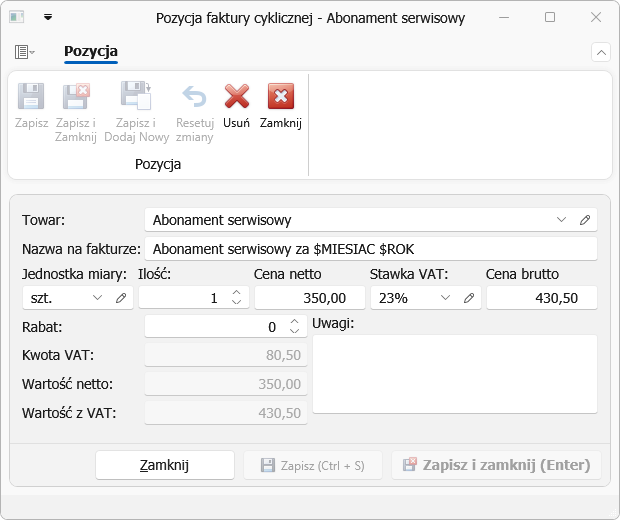Expand the Towar dropdown list
The width and height of the screenshot is (620, 520).
pos(561,220)
